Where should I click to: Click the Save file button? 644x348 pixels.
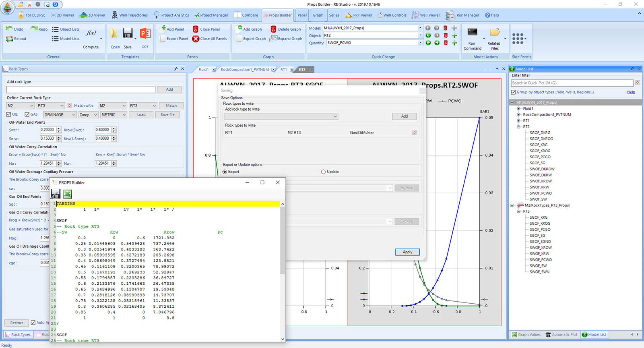pyautogui.click(x=167, y=115)
